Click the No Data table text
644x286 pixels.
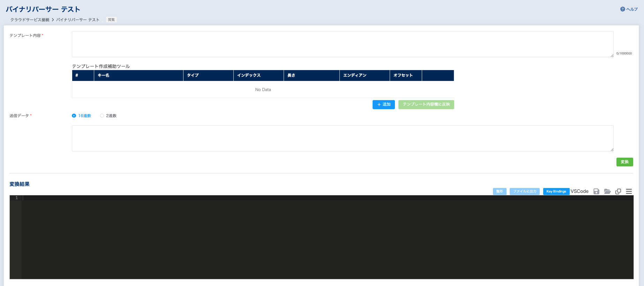263,90
